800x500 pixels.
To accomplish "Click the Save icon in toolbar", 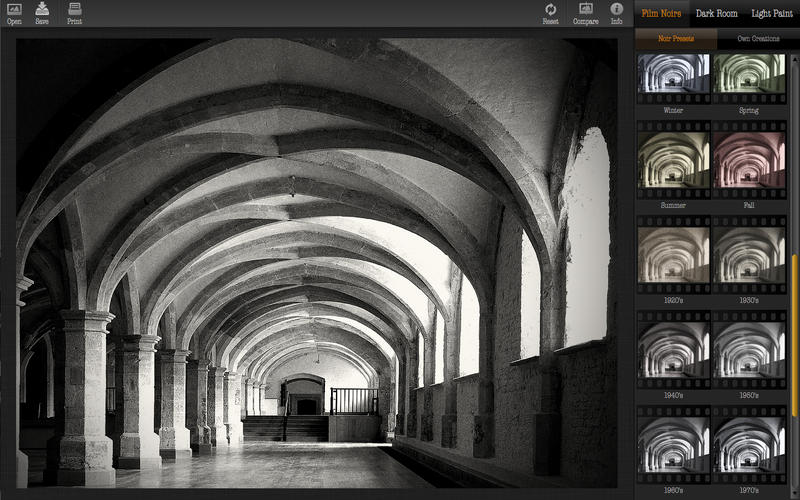I will 42,11.
